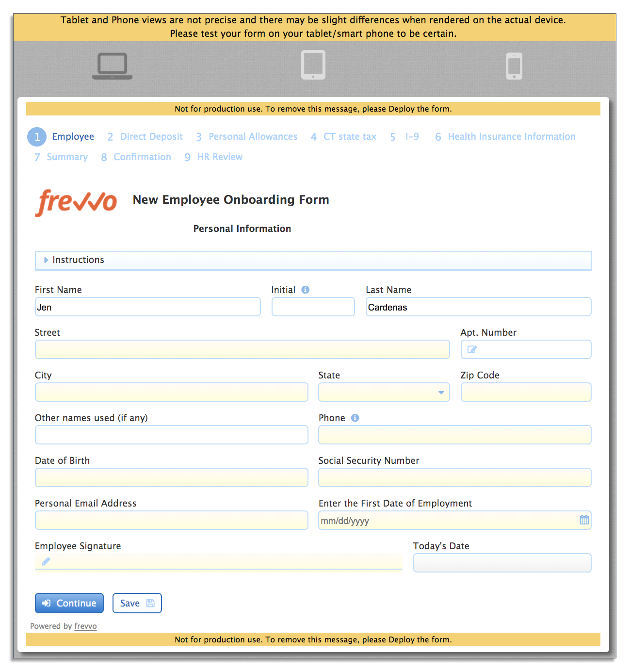Click the pencil icon in Employee Signature
The height and width of the screenshot is (672, 630).
(x=46, y=561)
